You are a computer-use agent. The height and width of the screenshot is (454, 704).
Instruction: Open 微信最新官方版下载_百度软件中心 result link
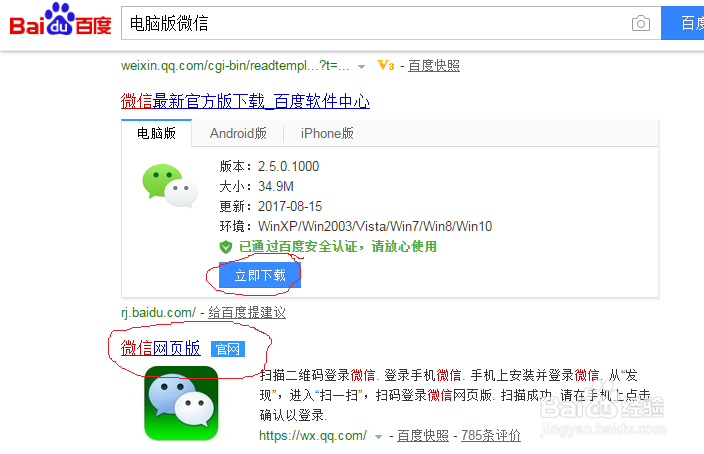pos(245,101)
